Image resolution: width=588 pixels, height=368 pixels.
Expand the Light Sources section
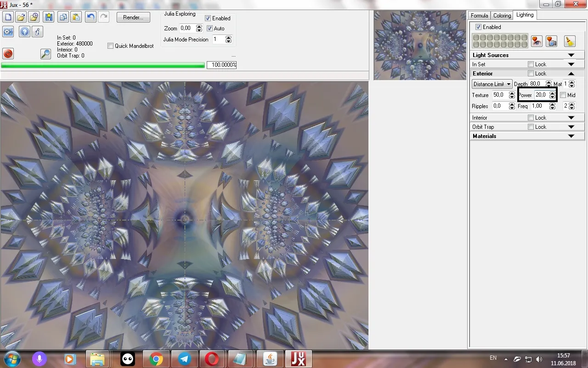click(x=571, y=55)
